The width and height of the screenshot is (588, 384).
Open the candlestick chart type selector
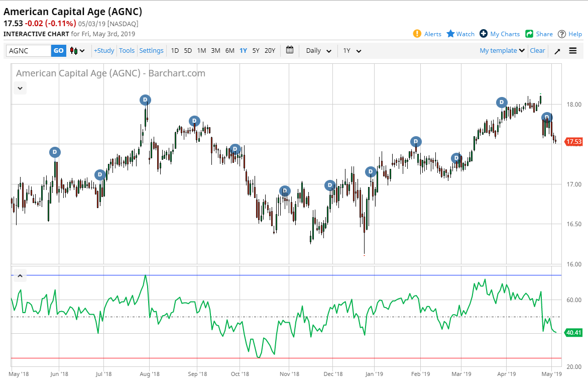pos(77,51)
